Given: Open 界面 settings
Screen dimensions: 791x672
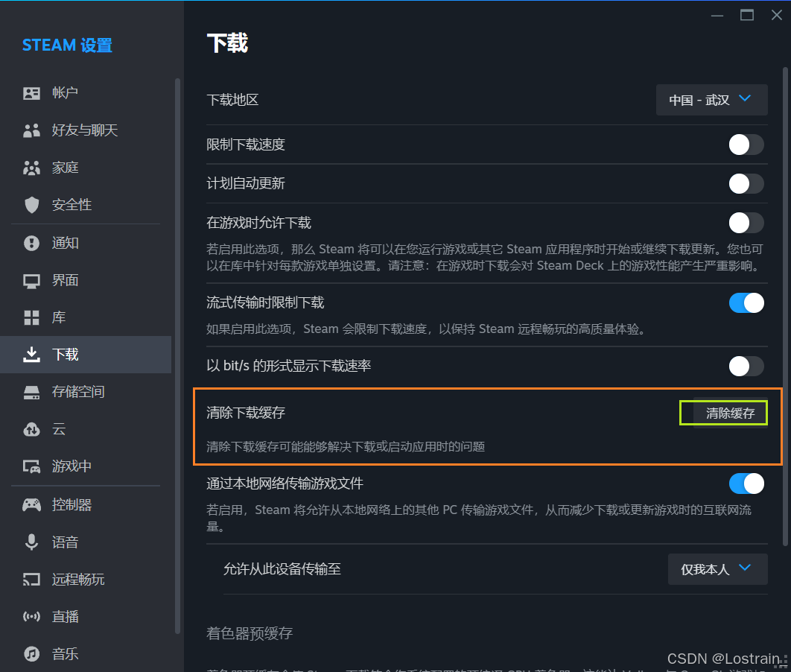Looking at the screenshot, I should pyautogui.click(x=86, y=281).
